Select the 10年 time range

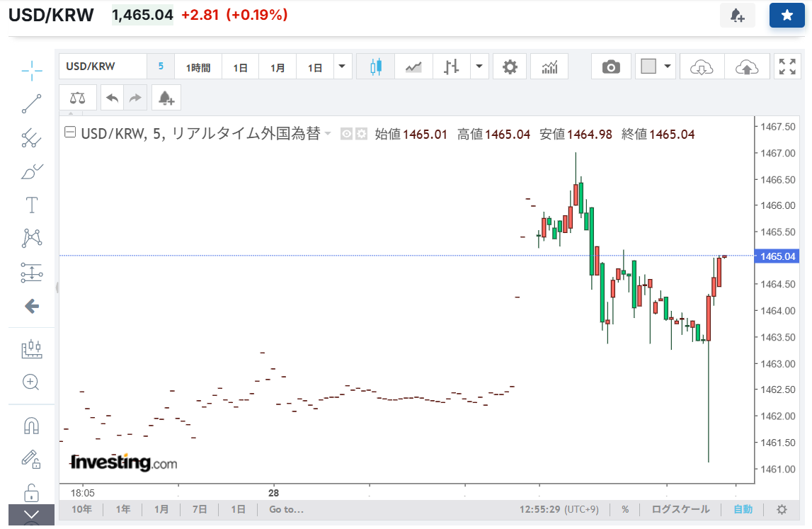coord(81,509)
